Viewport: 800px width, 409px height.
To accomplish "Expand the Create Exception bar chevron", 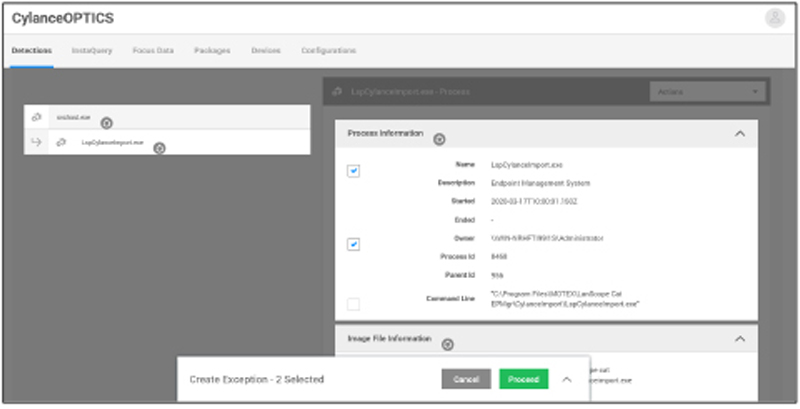I will pos(567,380).
